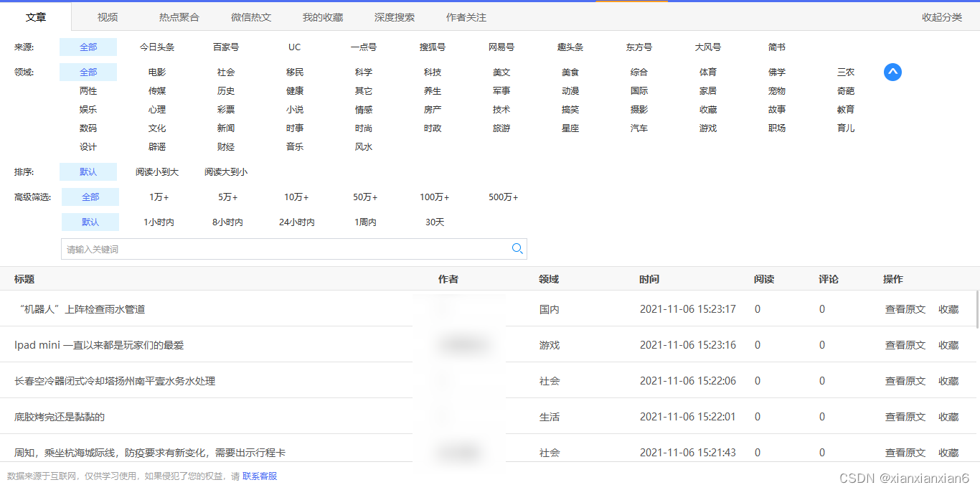Screen dimensions: 980x490
Task: Click the search magnifier icon
Action: pos(517,249)
